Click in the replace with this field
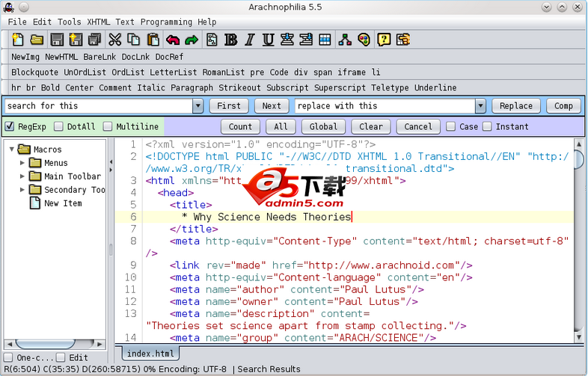Viewport: 588px width, 376px height. 385,105
